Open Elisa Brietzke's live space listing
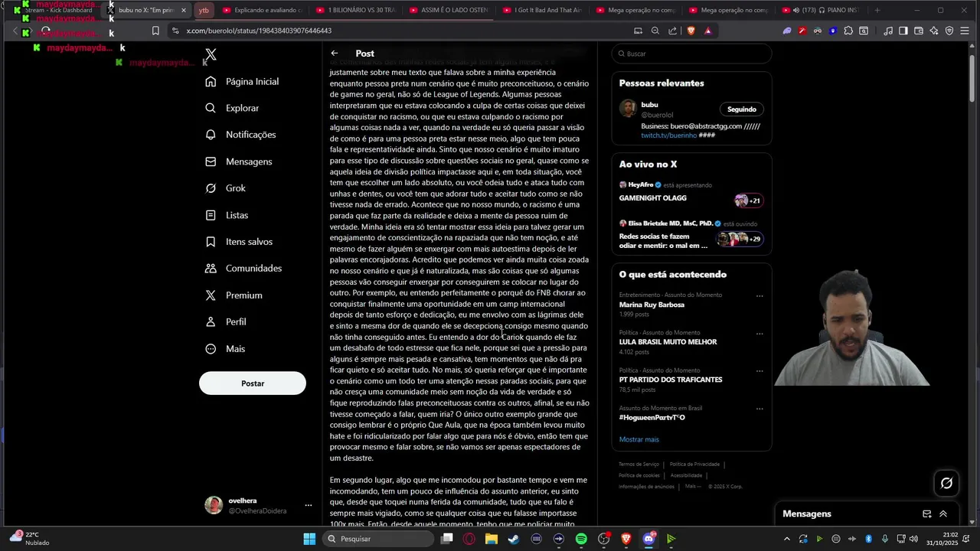 [691, 234]
